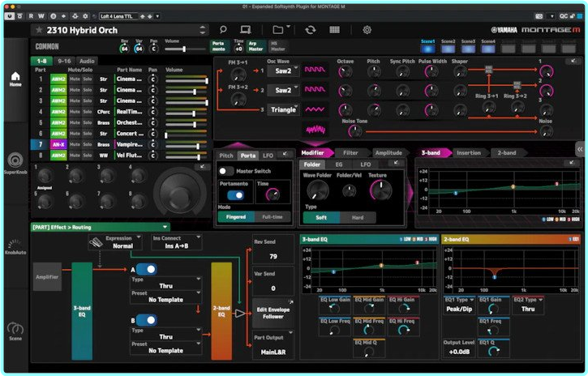Toggle Arp Master button
The width and height of the screenshot is (588, 376).
pyautogui.click(x=255, y=46)
